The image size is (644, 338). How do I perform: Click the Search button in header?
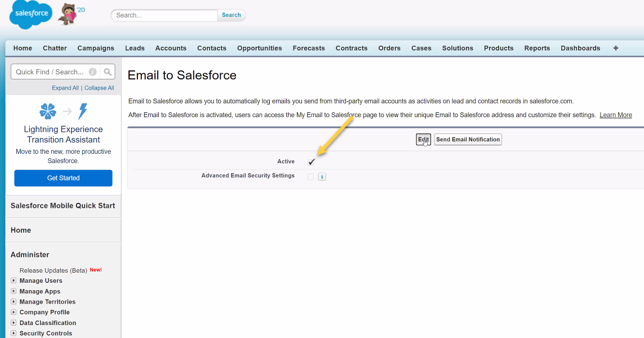tap(231, 15)
